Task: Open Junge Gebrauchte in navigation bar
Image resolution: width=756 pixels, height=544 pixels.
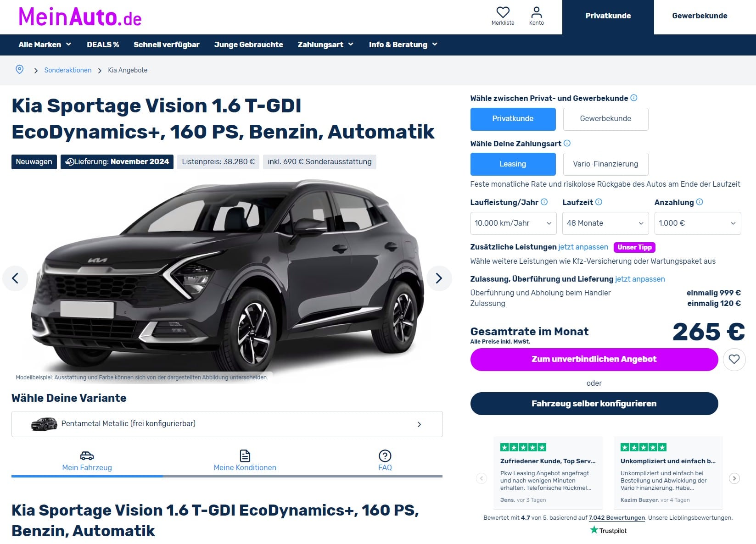Action: 248,44
